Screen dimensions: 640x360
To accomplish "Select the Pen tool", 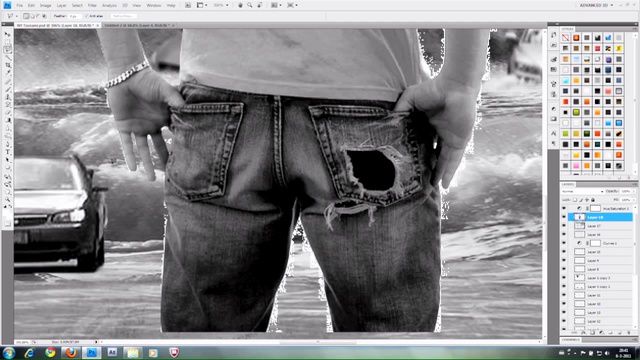I will pos(7,144).
